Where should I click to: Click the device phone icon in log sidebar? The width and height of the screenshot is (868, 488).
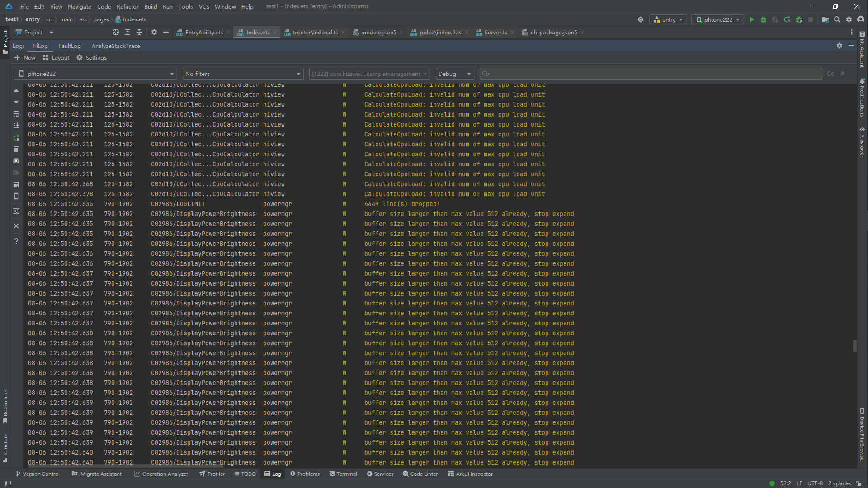[16, 196]
